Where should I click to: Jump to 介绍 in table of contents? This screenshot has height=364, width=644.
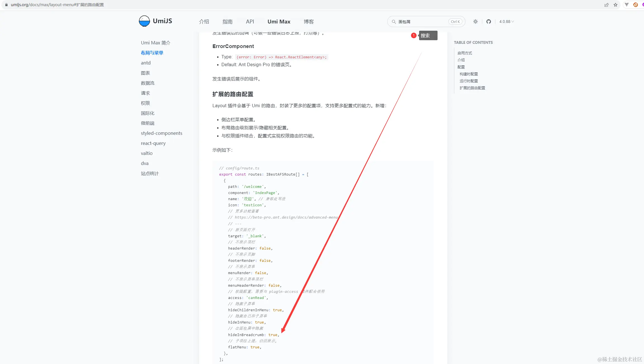[x=461, y=60]
